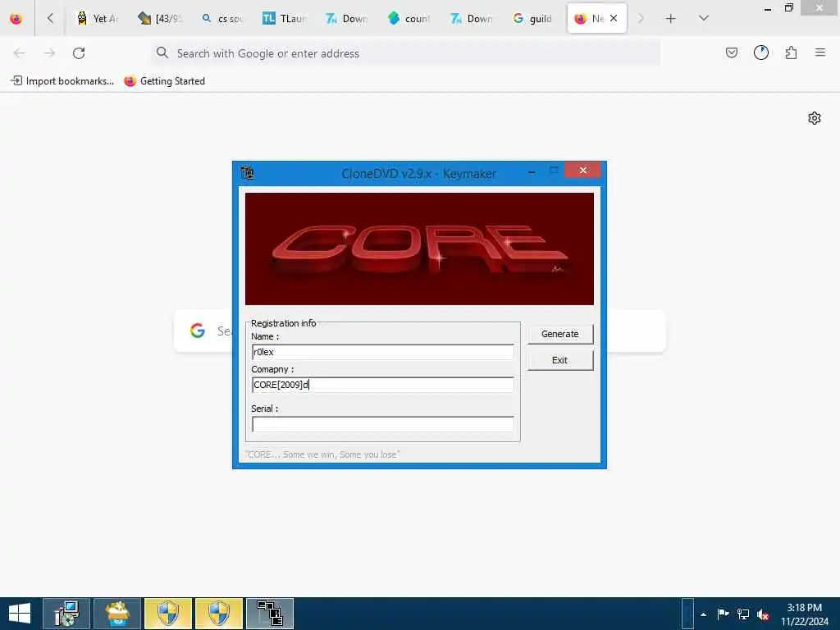Switch to the 'Yet A' tab

(97, 19)
